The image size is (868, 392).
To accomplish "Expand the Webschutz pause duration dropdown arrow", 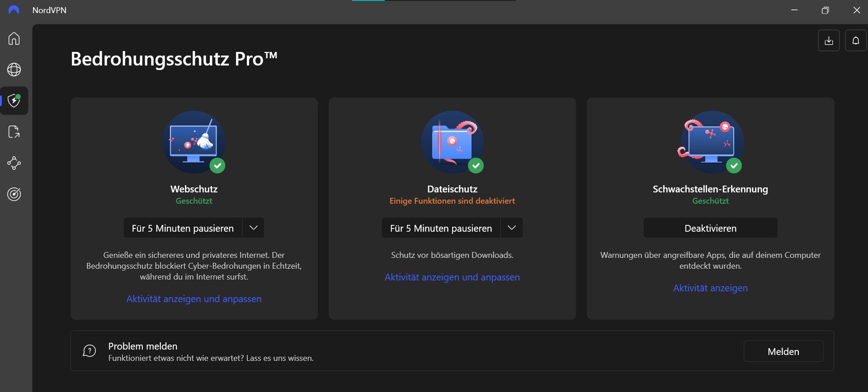I will click(x=254, y=228).
